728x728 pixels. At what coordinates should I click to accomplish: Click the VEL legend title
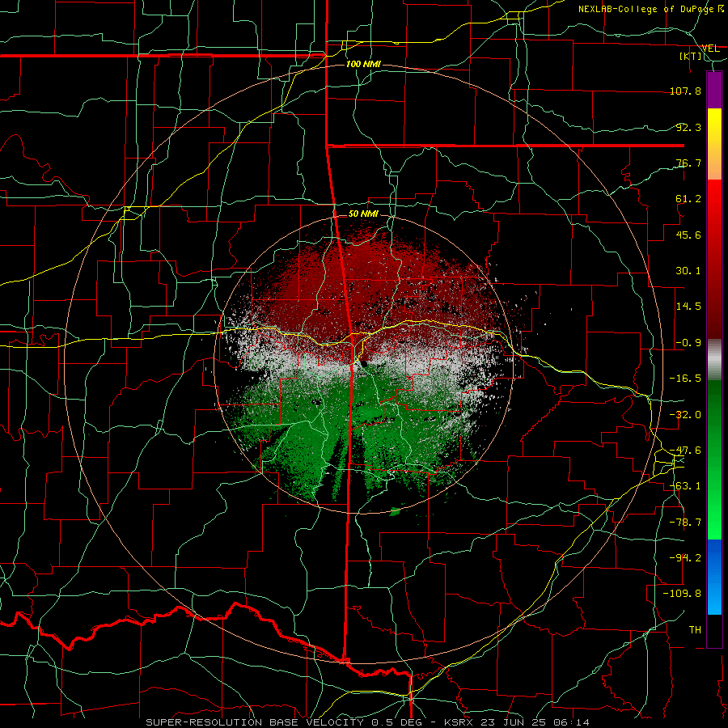pos(710,49)
